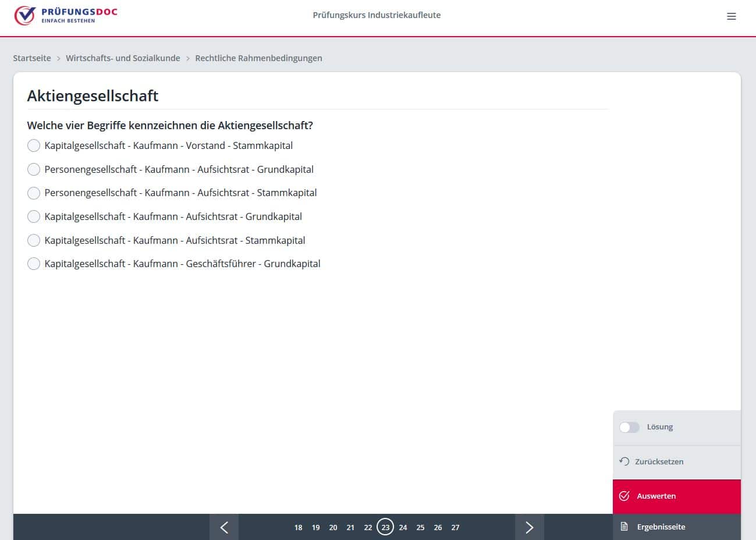Select option with Geschäftsführer - Grundkapital
This screenshot has width=756, height=540.
click(34, 264)
